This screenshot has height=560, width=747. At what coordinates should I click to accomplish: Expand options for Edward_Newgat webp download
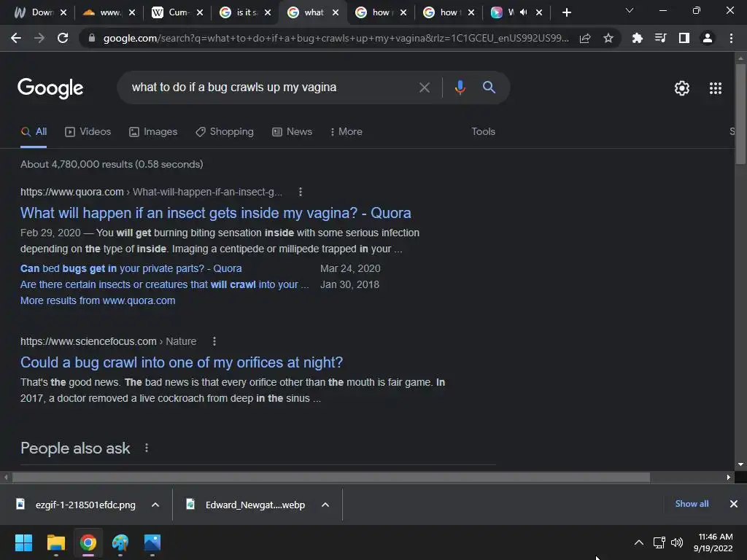click(325, 505)
